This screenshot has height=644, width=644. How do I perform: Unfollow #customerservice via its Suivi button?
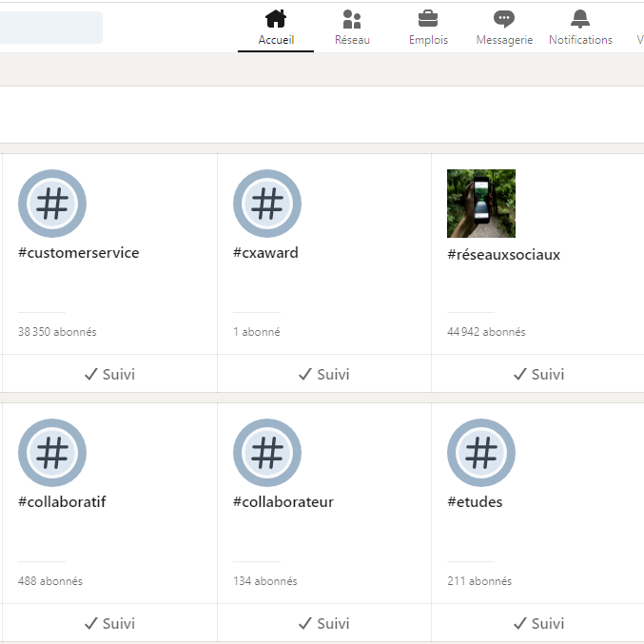pos(109,374)
